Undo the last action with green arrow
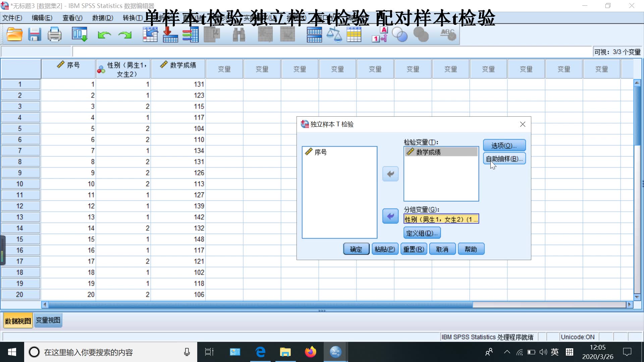Screen dimensions: 644x362 click(104, 35)
